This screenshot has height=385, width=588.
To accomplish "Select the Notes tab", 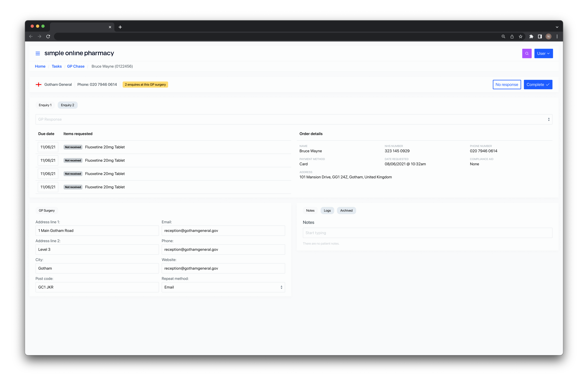I will point(310,211).
